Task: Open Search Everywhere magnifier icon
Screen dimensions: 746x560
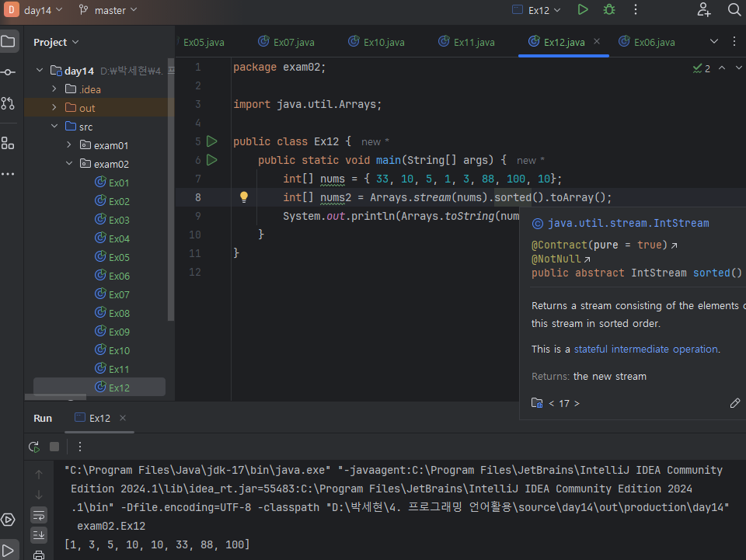Action: (x=734, y=10)
